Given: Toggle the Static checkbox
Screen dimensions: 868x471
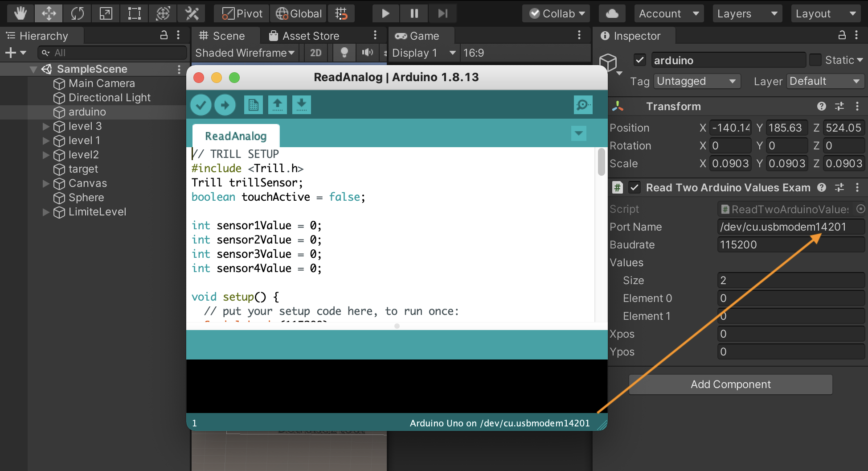Looking at the screenshot, I should (x=815, y=60).
